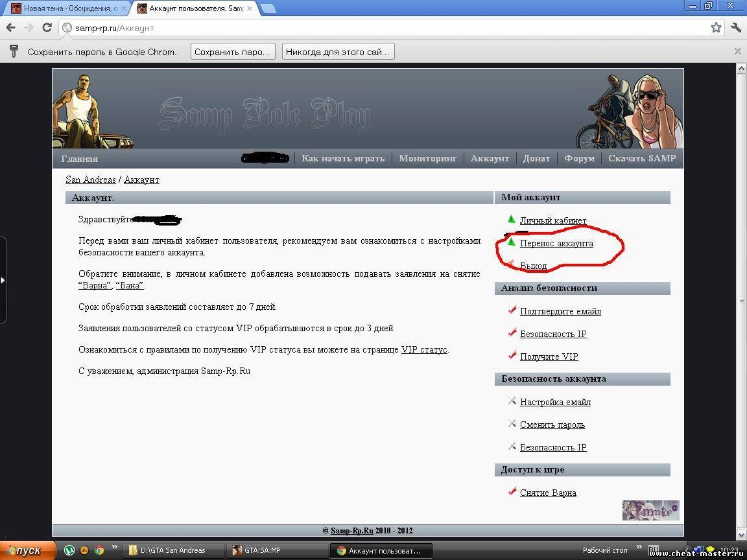Open Как начать играть menu item

[x=343, y=158]
